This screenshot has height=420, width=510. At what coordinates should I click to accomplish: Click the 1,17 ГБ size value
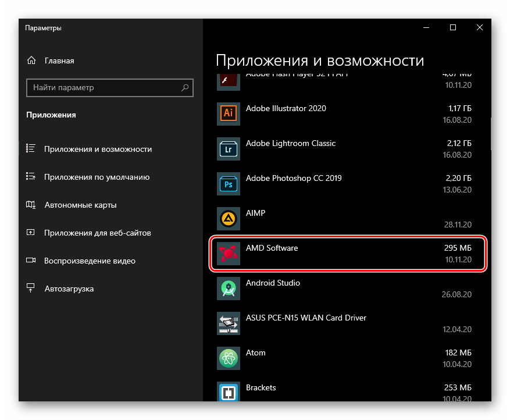tap(459, 108)
